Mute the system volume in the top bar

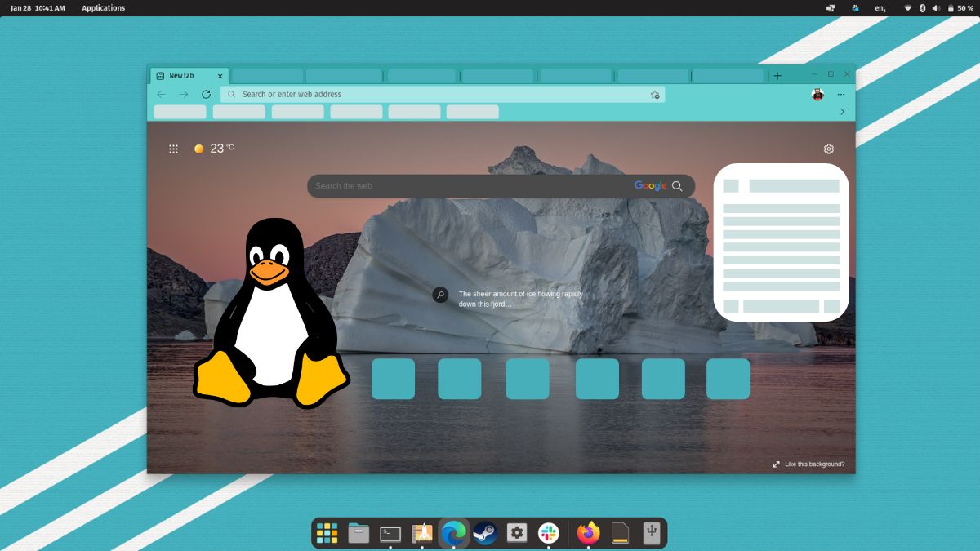pyautogui.click(x=937, y=8)
